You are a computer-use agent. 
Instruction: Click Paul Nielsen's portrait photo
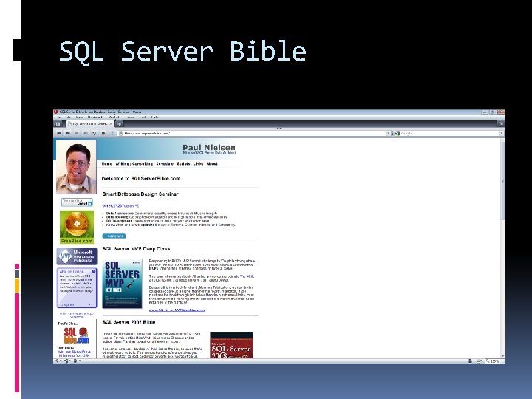[76, 167]
